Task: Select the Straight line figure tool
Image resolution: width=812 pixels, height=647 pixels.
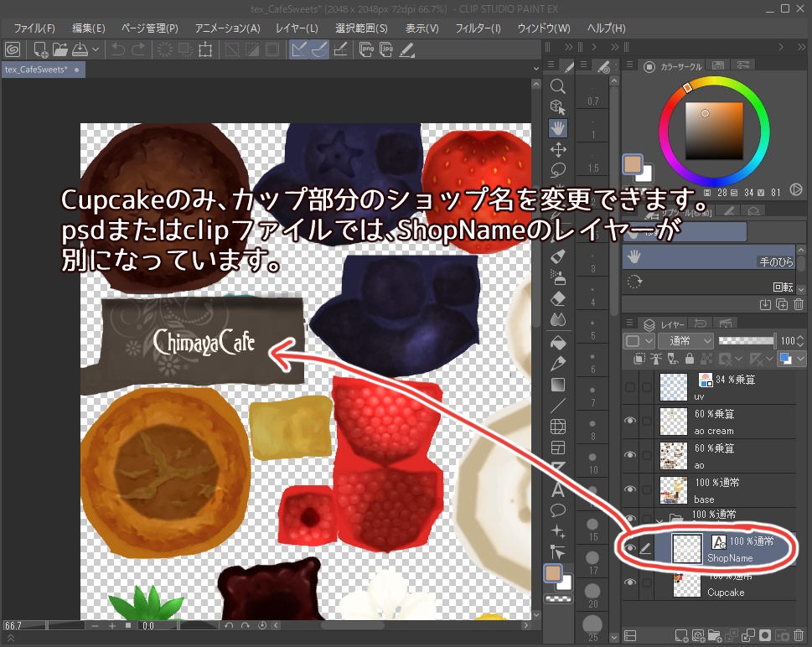Action: pos(558,406)
